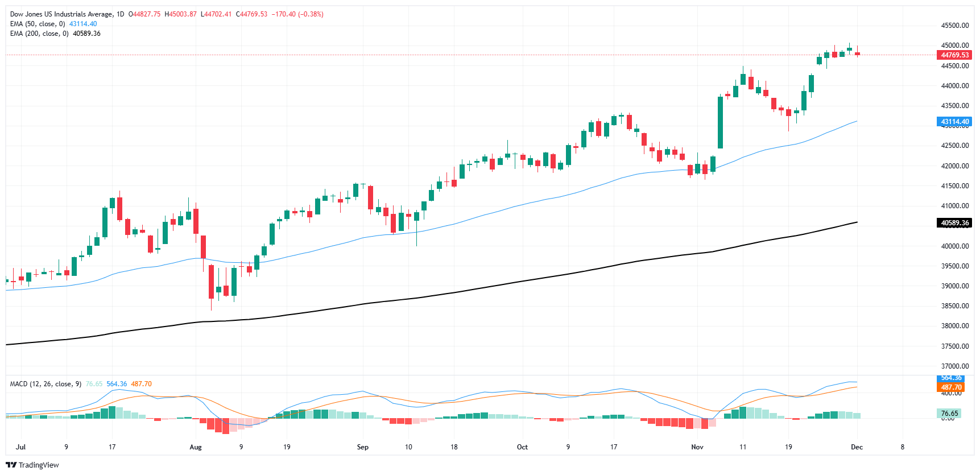980x475 pixels.
Task: Click the orange signal value tag 487.70
Action: pyautogui.click(x=951, y=387)
